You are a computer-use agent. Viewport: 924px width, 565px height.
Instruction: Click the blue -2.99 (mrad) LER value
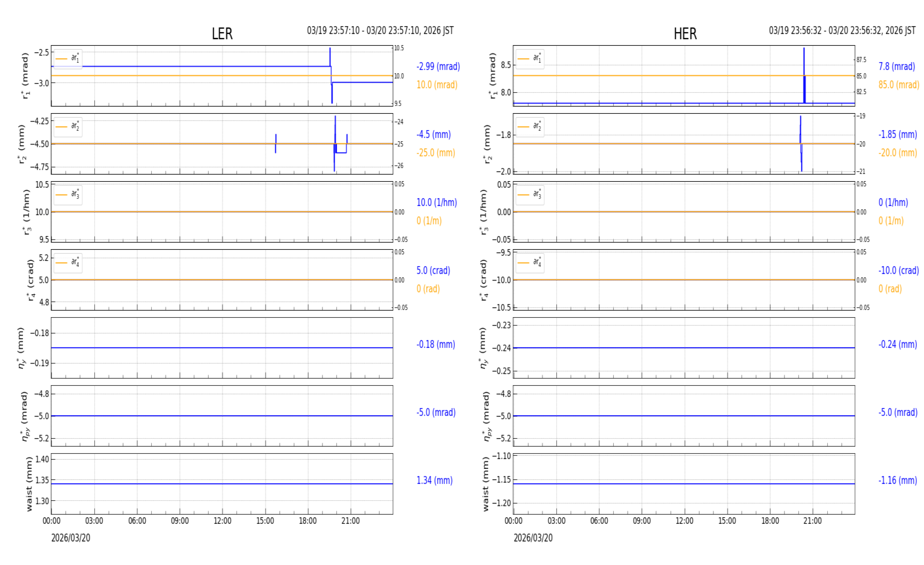click(x=438, y=67)
